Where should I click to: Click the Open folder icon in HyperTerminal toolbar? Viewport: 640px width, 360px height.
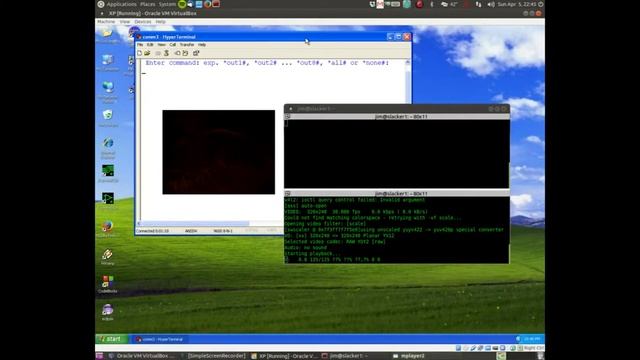coord(147,53)
